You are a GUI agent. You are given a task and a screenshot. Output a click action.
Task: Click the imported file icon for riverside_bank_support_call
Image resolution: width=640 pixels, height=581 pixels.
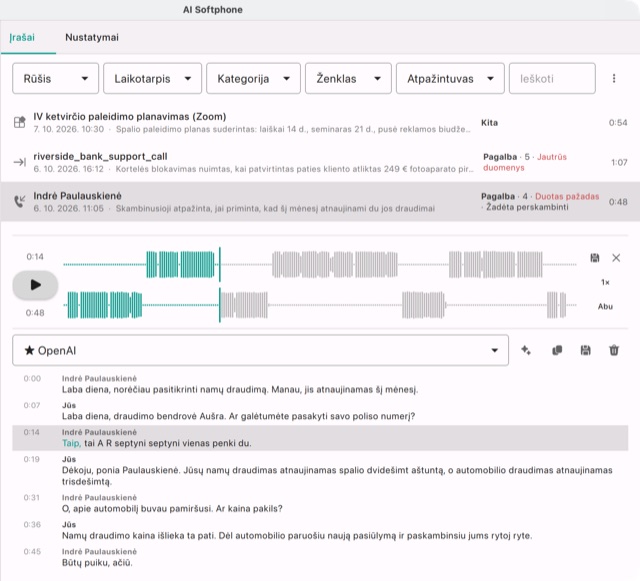pyautogui.click(x=20, y=162)
